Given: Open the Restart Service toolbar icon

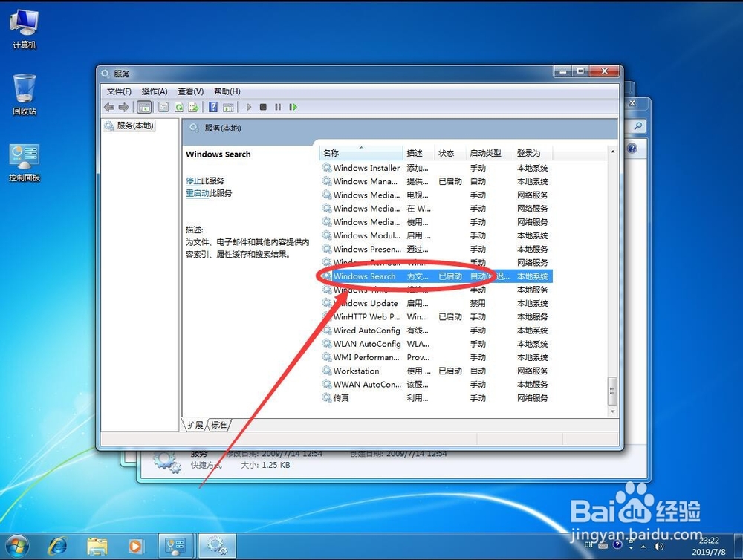Looking at the screenshot, I should (x=293, y=107).
